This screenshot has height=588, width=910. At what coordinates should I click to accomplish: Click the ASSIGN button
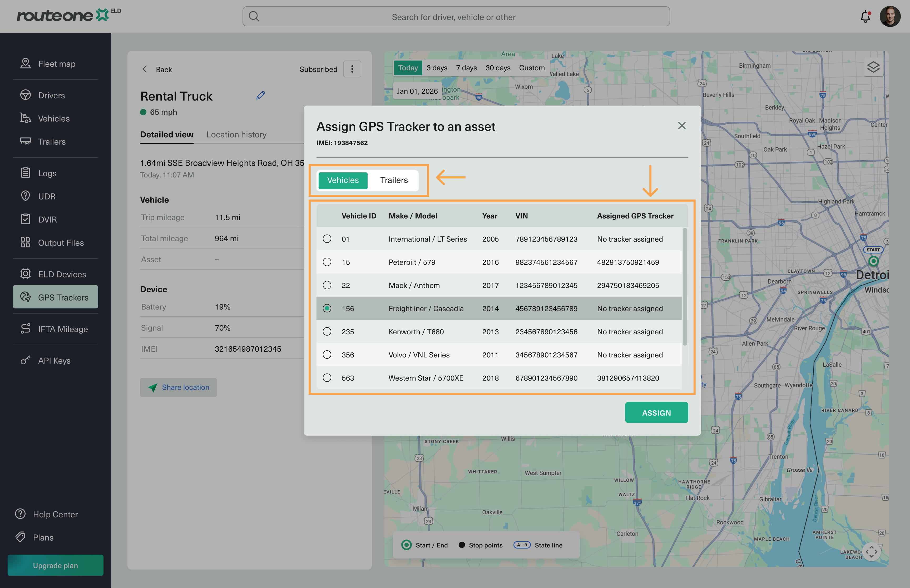tap(656, 412)
